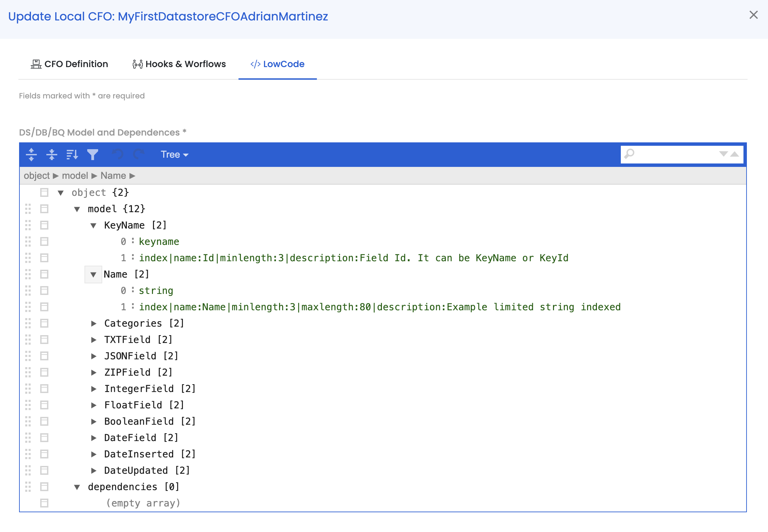Screen dimensions: 768x532
Task: Grab the drag handle of dependencies row
Action: 28,487
